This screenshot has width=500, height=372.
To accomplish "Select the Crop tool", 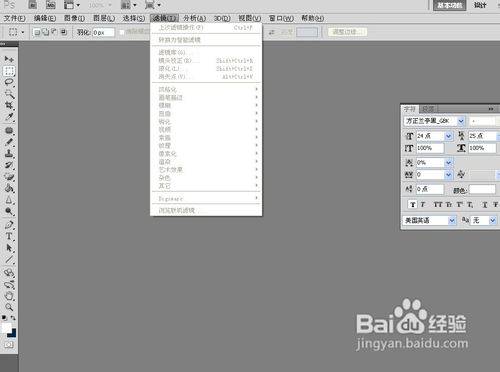I will (9, 106).
